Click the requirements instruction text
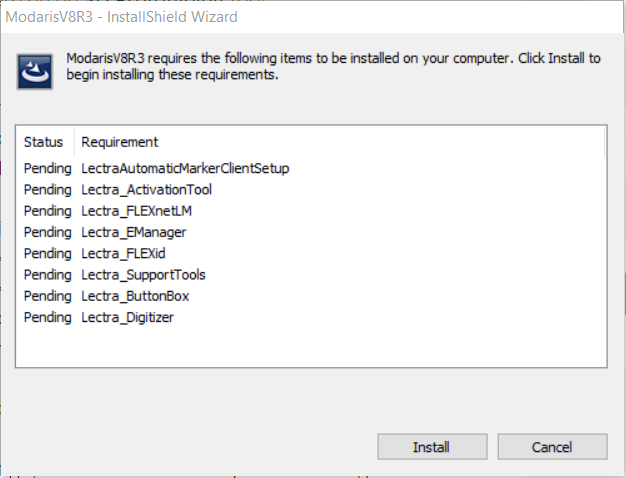Viewport: 626px width, 478px height. [330, 66]
